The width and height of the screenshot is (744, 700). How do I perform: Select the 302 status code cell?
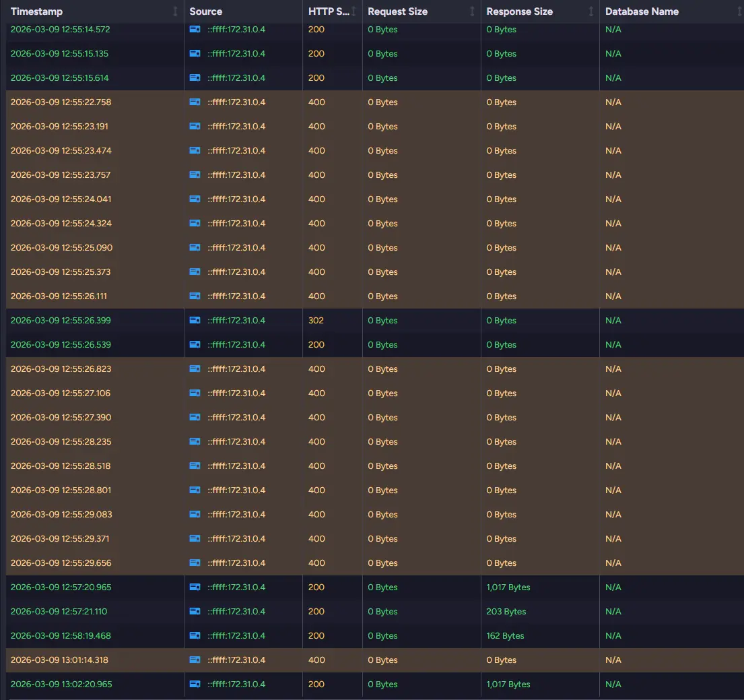point(316,321)
